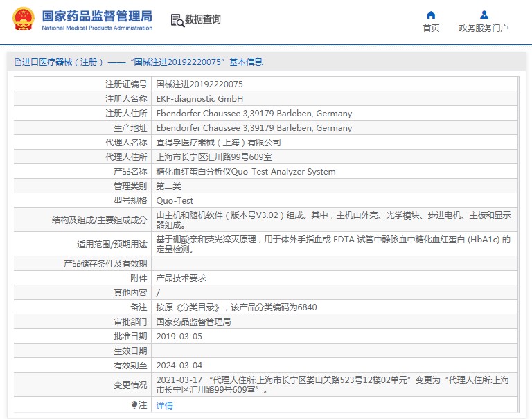Select the approval date 2019-03-05

click(179, 336)
